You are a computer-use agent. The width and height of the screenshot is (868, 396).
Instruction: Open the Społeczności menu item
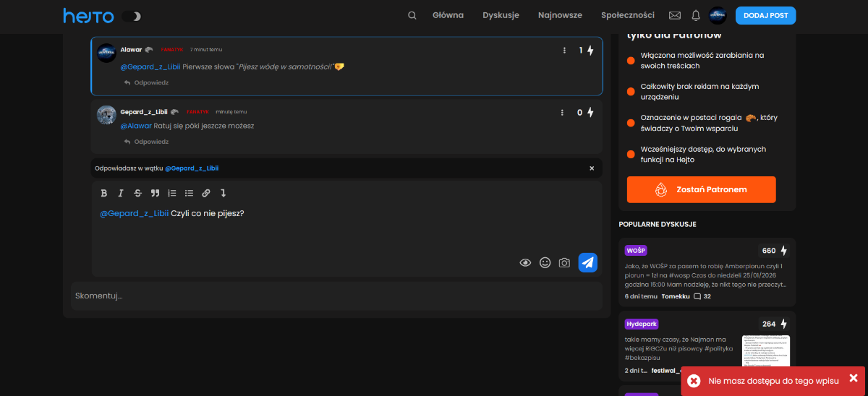click(x=627, y=15)
